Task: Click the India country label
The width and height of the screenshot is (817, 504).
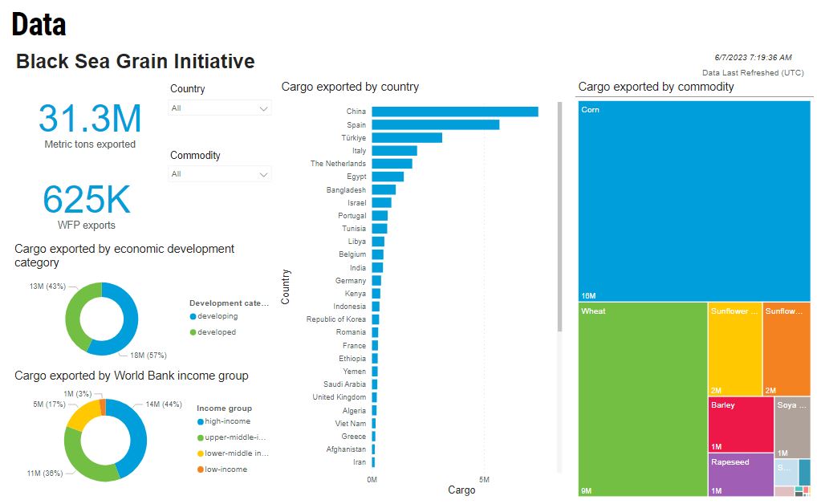Action: (x=358, y=267)
